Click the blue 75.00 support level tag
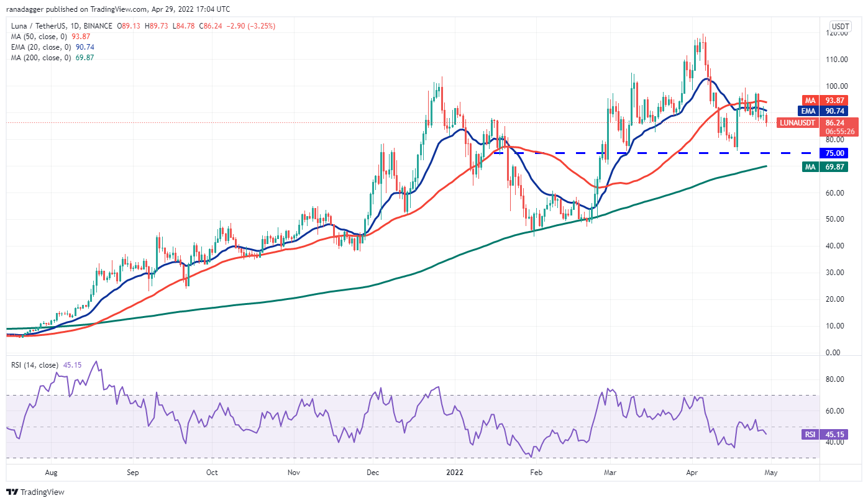868x503 pixels. 835,153
